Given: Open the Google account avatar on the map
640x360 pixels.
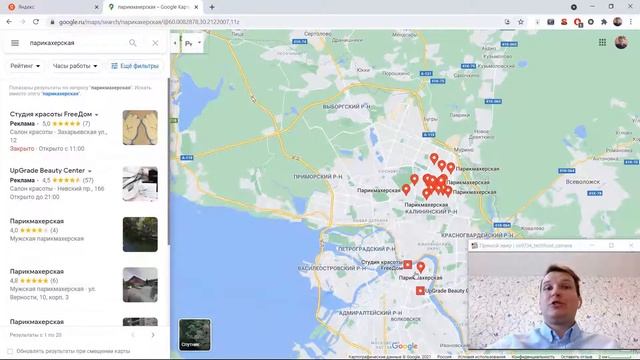Looking at the screenshot, I should click(621, 42).
